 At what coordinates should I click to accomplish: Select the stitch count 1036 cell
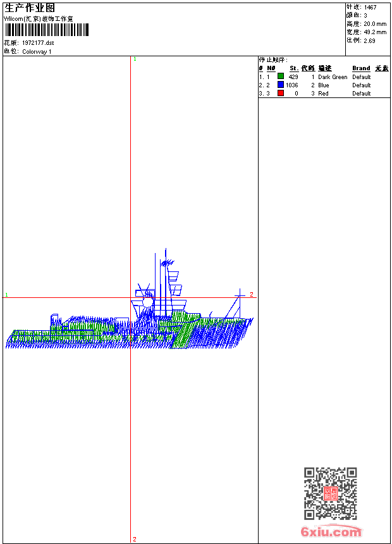pos(292,85)
